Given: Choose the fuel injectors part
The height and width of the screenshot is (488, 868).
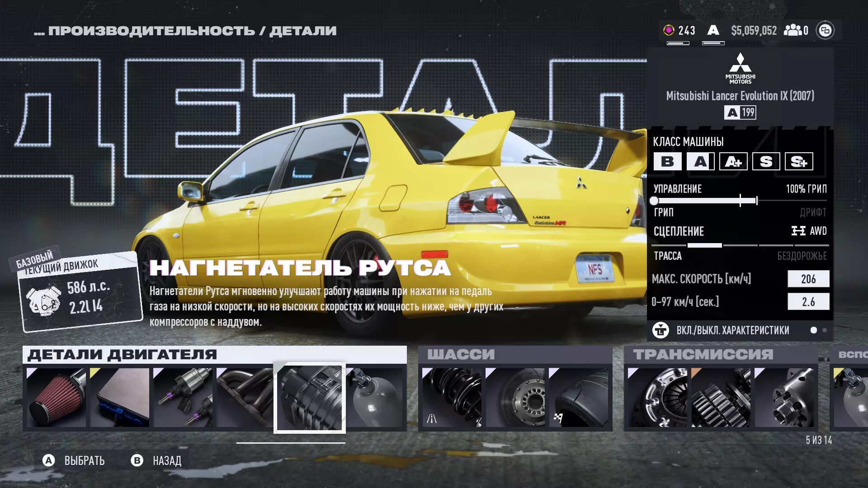Looking at the screenshot, I should tap(183, 397).
